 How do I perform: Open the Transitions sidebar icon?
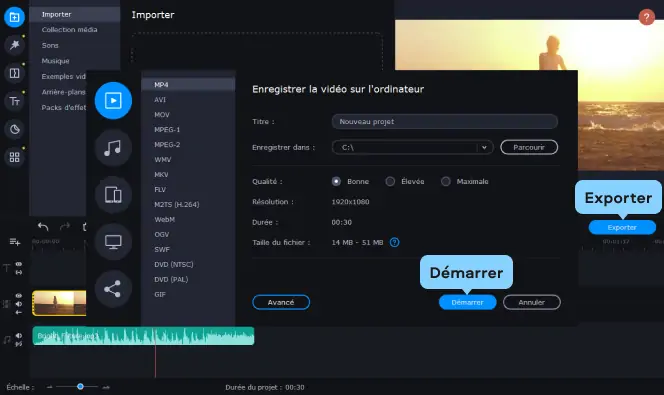pos(14,73)
